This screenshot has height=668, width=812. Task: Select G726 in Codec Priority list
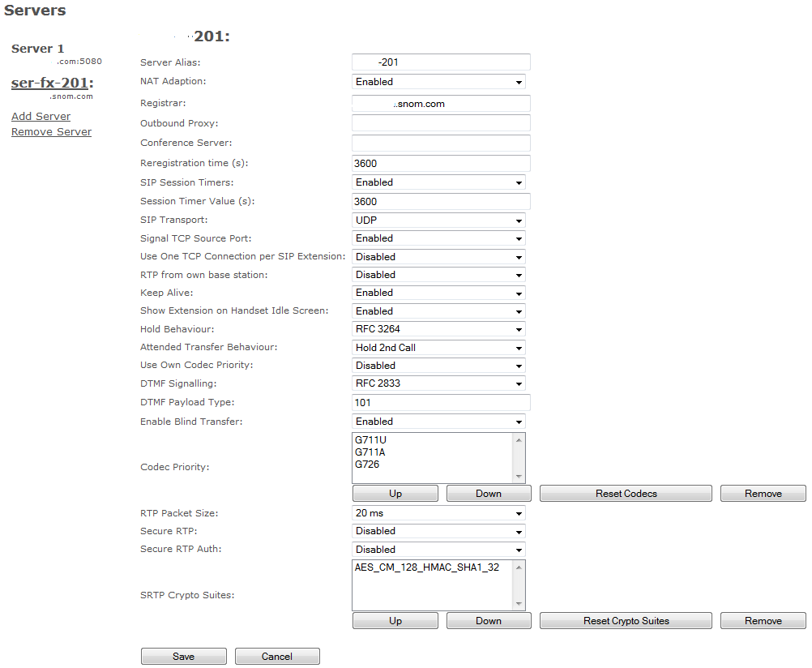pyautogui.click(x=367, y=465)
